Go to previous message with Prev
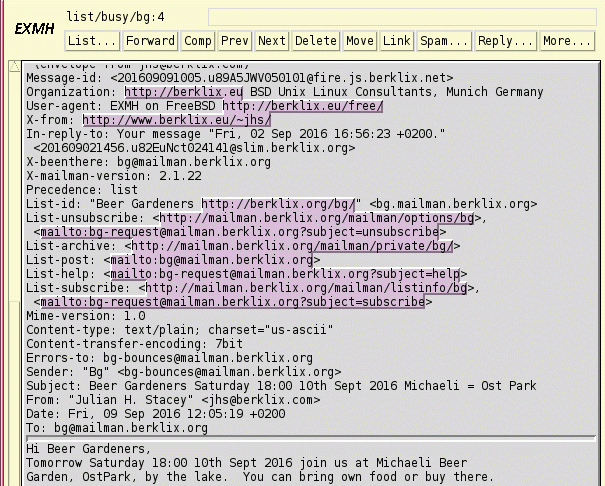 tap(235, 41)
